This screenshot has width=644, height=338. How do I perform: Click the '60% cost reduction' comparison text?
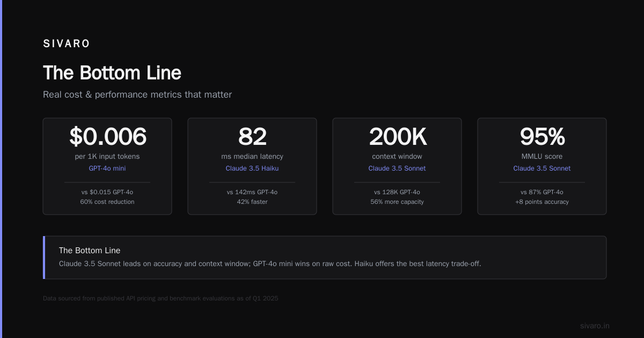pos(107,202)
